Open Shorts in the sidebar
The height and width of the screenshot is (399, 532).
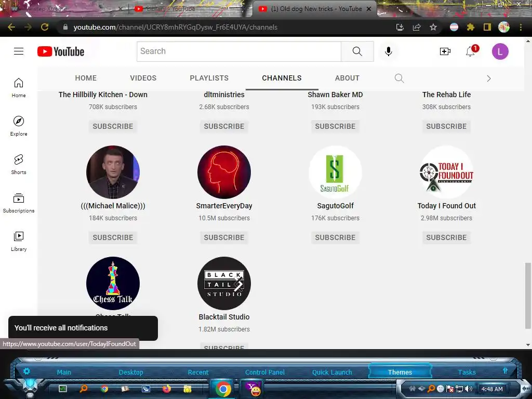[19, 164]
